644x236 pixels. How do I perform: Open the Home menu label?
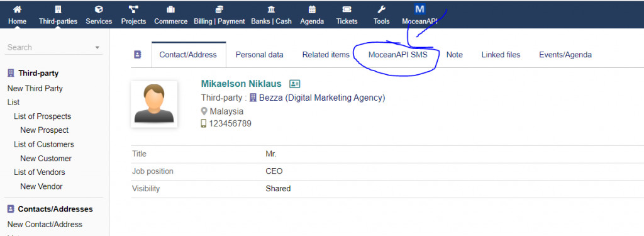[17, 21]
